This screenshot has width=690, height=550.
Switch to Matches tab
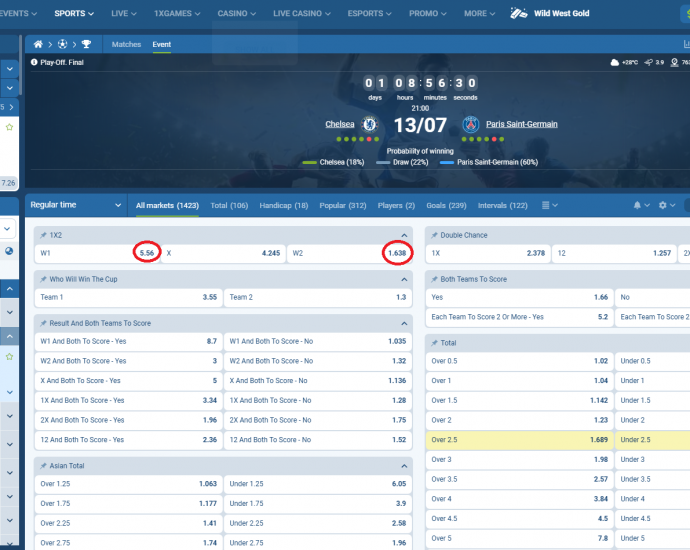point(126,44)
